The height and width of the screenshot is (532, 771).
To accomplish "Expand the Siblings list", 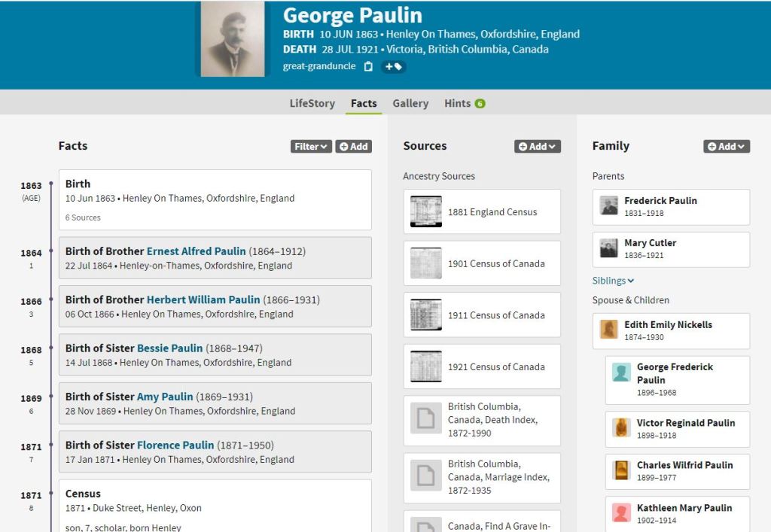I will coord(613,281).
